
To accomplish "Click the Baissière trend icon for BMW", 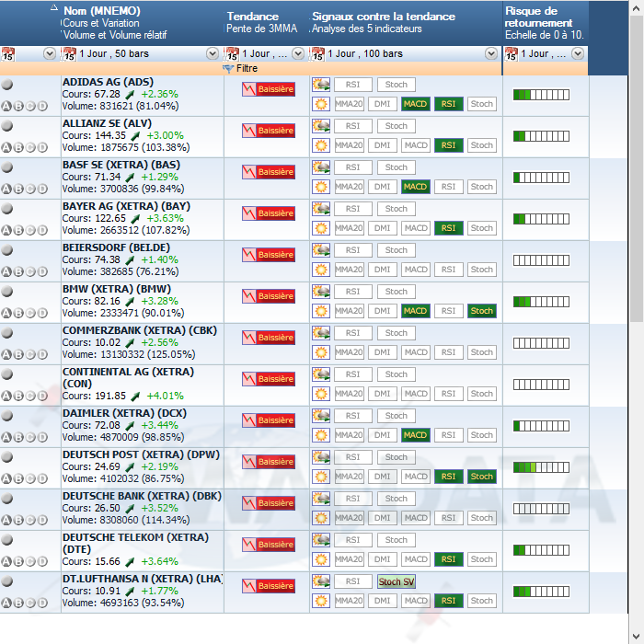I will coord(269,296).
